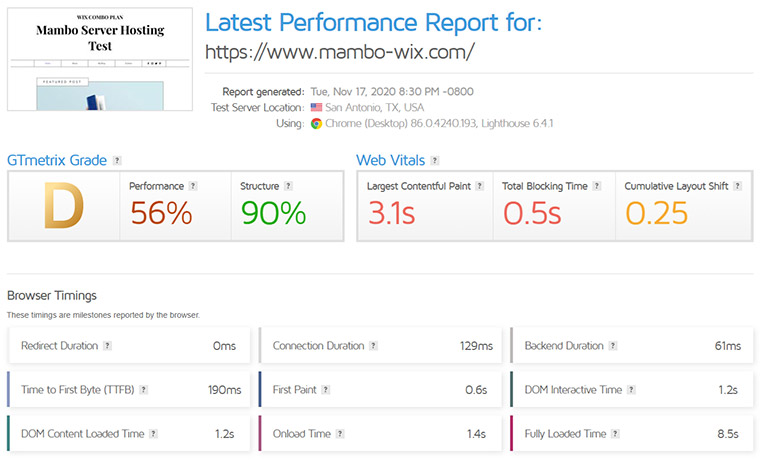The image size is (760, 460).
Task: Click the Largest Contentful Paint label
Action: tap(419, 186)
